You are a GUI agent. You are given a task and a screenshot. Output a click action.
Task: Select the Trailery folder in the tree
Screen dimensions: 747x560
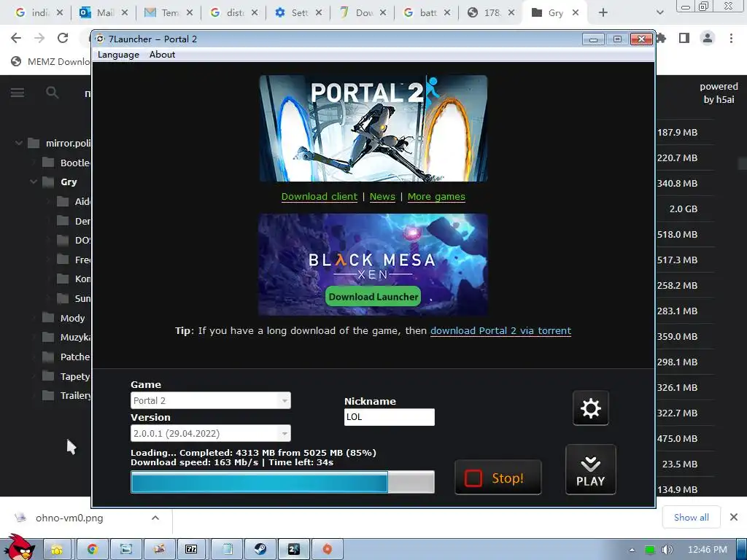click(x=66, y=395)
